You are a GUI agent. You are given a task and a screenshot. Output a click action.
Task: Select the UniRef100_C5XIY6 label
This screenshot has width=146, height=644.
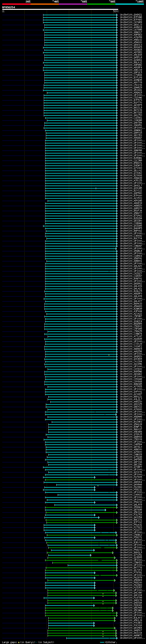(131, 85)
